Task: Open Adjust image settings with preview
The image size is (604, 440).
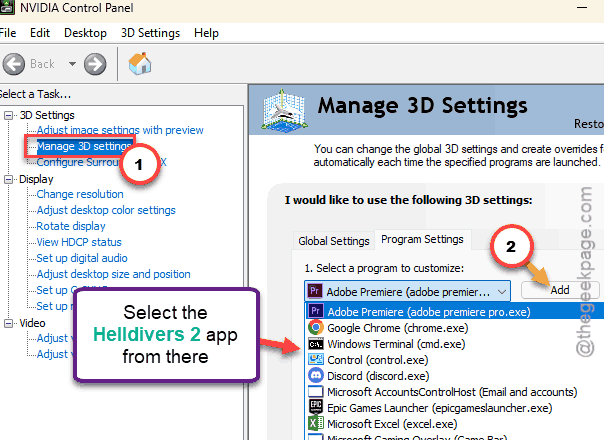Action: click(x=120, y=130)
